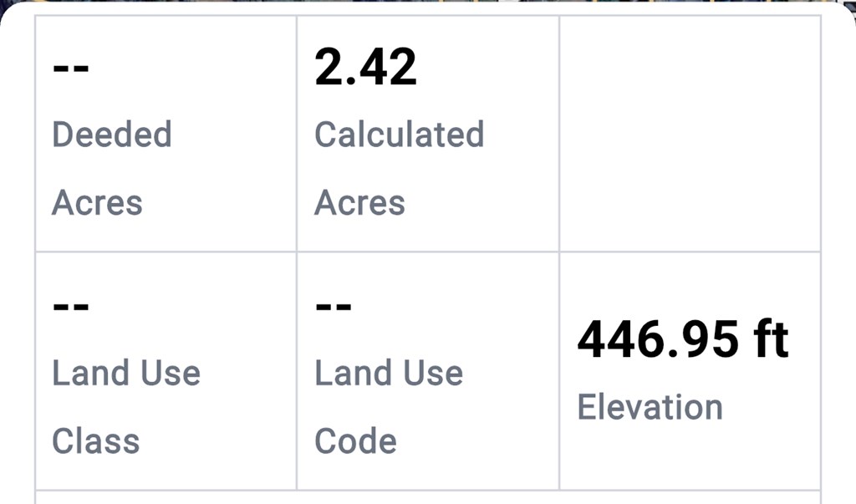Click the empty top-right table cell

pyautogui.click(x=690, y=134)
